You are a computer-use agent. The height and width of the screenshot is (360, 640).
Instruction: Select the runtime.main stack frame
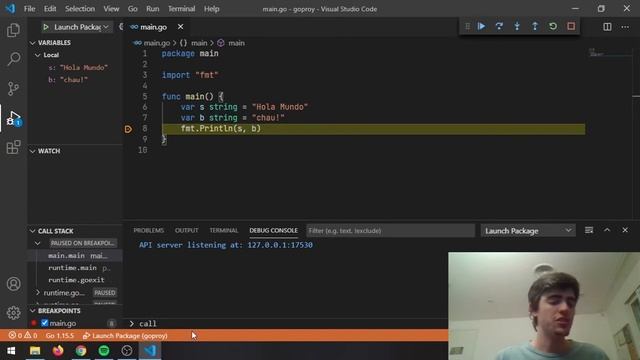[x=75, y=268]
